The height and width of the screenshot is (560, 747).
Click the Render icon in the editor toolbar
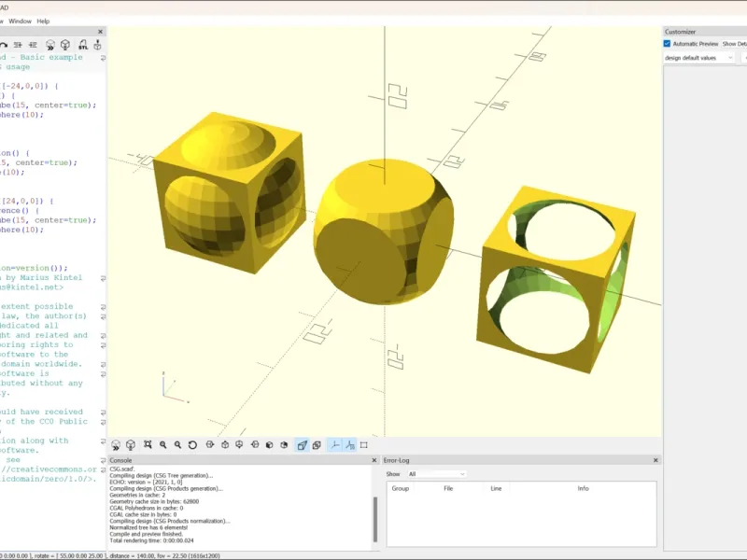click(x=65, y=45)
